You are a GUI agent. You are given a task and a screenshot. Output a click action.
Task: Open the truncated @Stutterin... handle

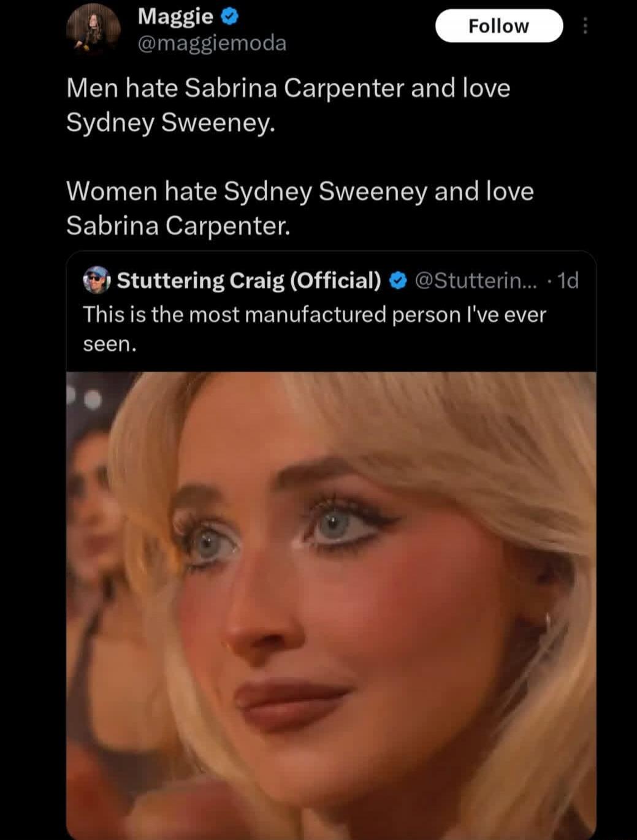(478, 280)
